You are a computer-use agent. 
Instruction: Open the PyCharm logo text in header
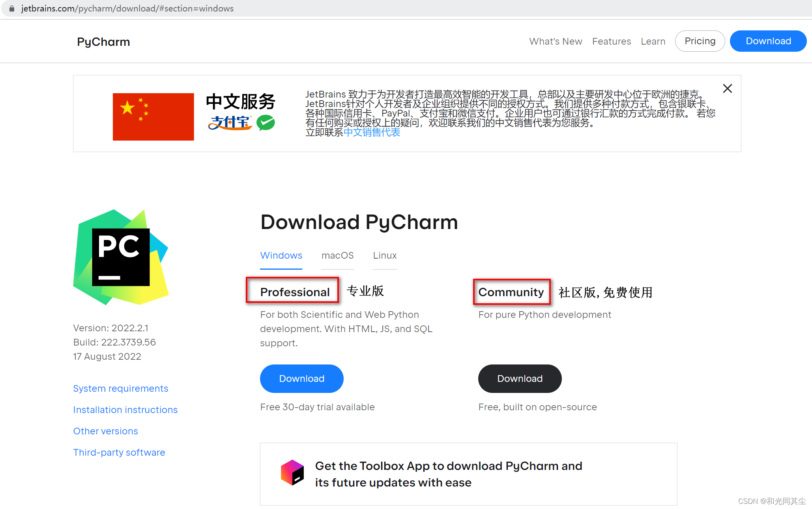tap(103, 41)
